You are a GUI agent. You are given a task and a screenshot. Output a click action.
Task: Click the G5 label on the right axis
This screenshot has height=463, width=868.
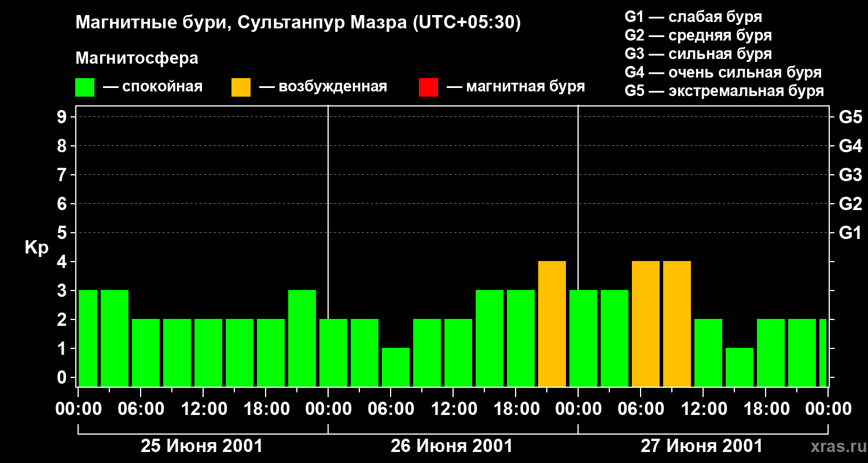coord(850,117)
